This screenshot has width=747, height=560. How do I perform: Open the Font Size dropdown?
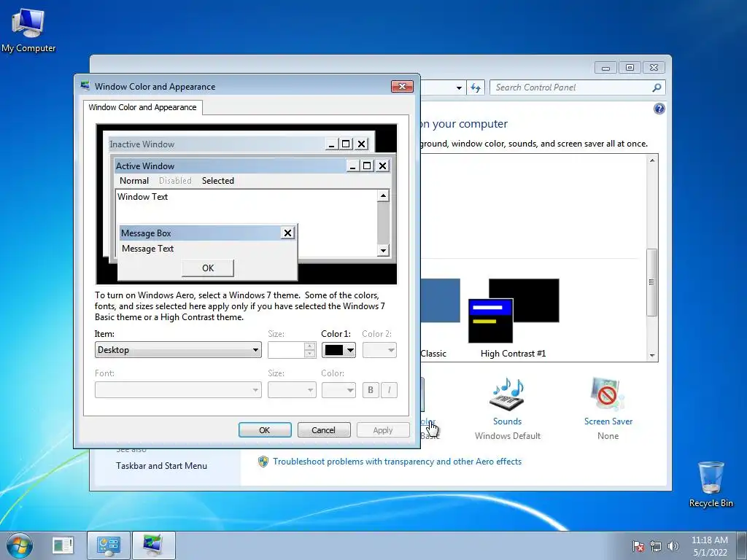point(292,390)
